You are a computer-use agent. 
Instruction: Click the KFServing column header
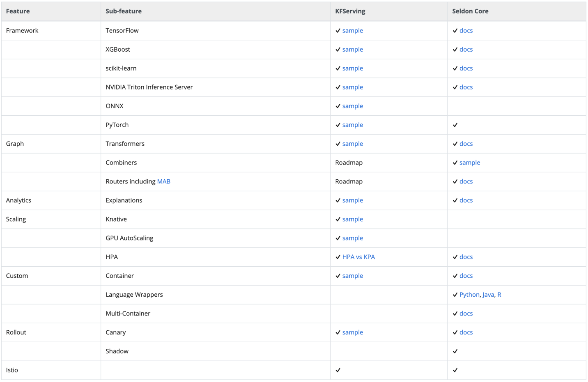click(350, 11)
